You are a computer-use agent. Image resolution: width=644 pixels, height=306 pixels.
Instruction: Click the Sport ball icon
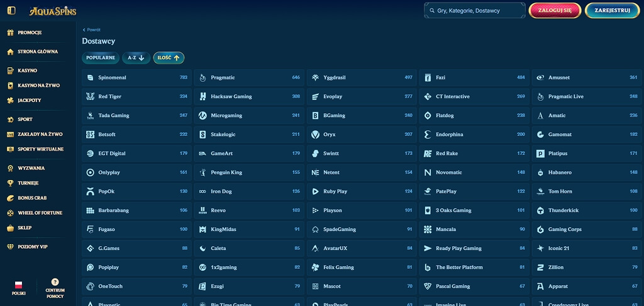tap(10, 119)
